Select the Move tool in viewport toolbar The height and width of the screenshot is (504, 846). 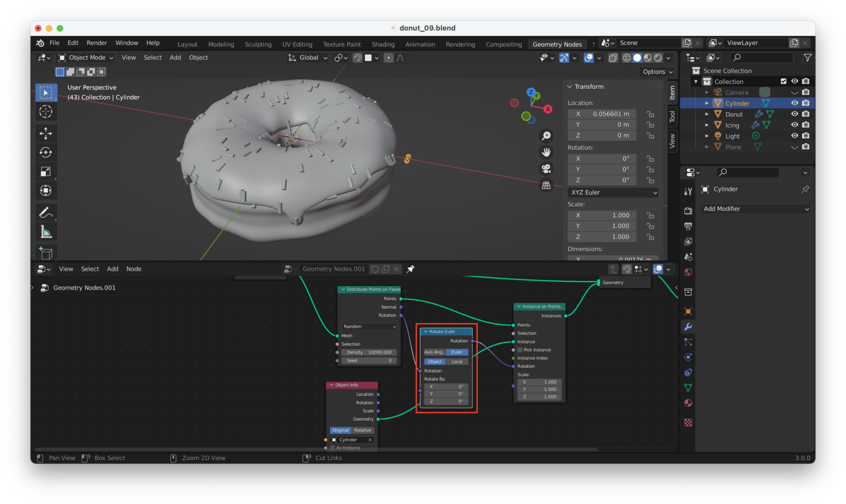pyautogui.click(x=46, y=133)
